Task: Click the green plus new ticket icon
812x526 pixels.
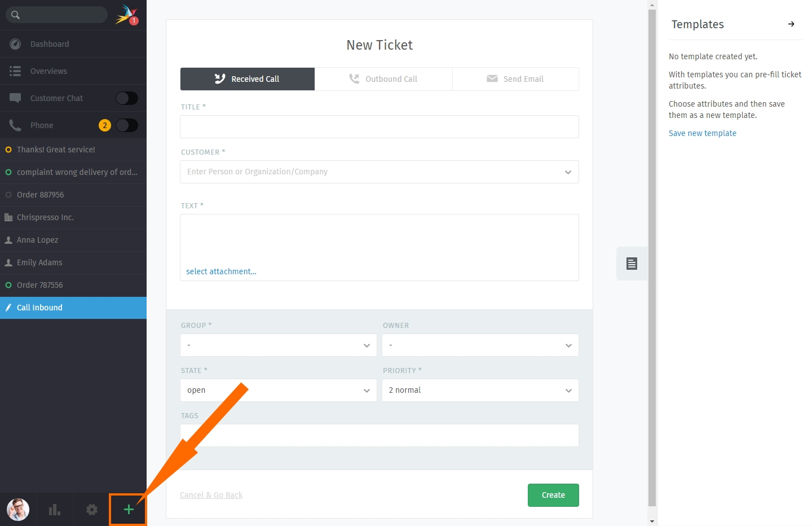Action: point(129,510)
